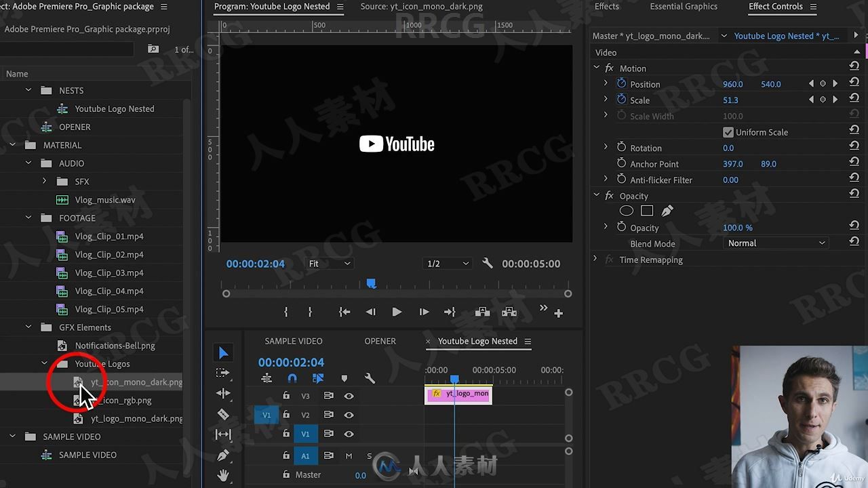Step forward one frame
Viewport: 868px width, 488px height.
tap(424, 312)
